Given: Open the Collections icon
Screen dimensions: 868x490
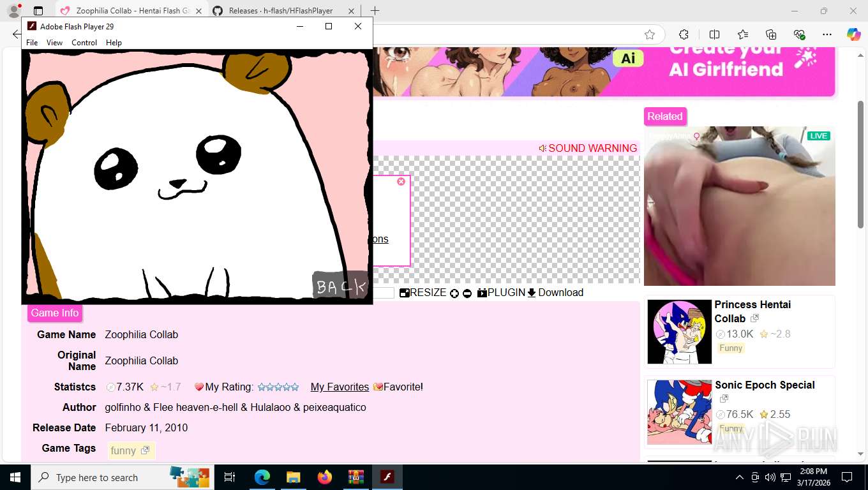Looking at the screenshot, I should click(771, 34).
